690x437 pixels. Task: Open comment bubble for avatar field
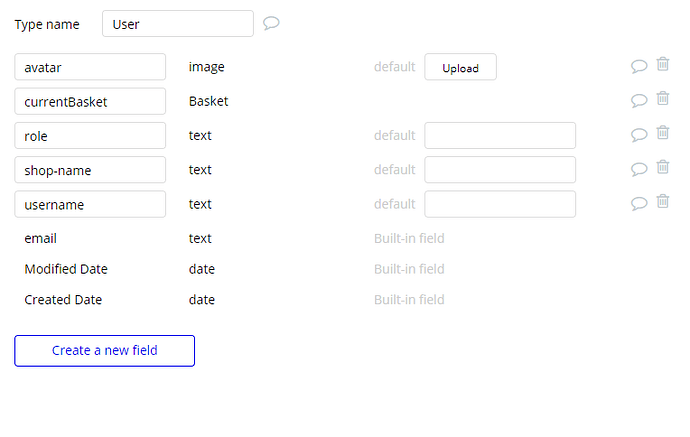point(639,66)
